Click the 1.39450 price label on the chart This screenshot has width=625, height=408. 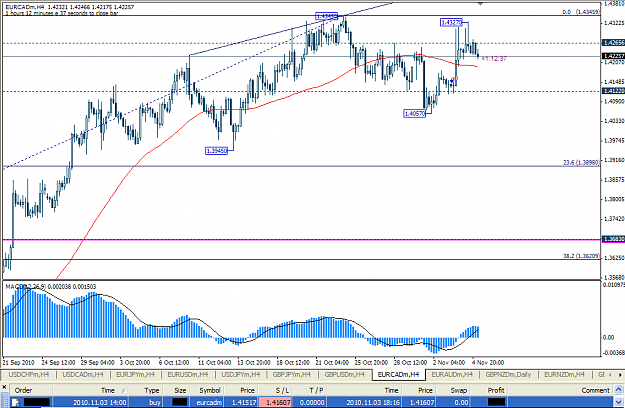point(216,151)
